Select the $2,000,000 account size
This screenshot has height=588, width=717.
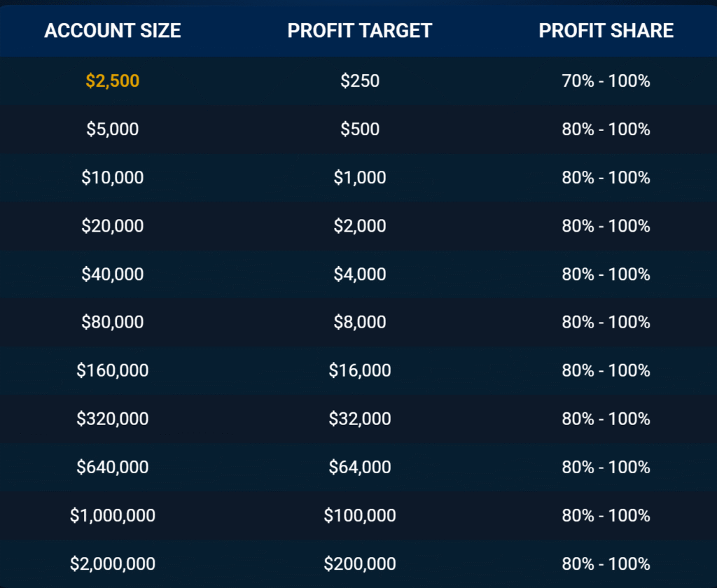(113, 563)
